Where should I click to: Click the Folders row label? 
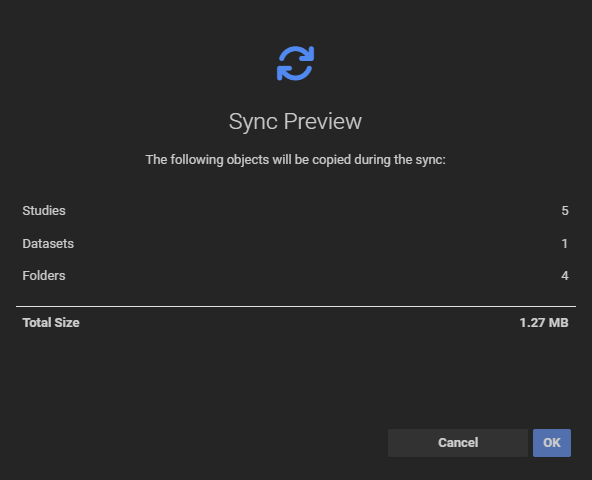44,276
